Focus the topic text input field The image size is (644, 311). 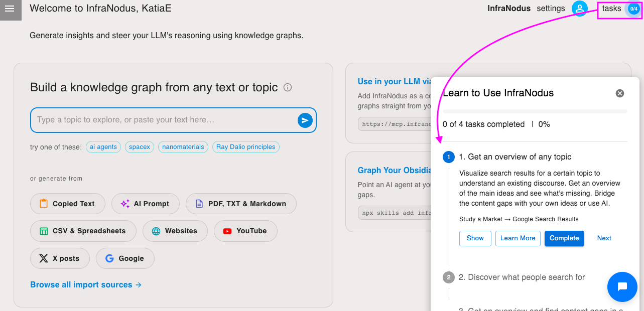[165, 120]
